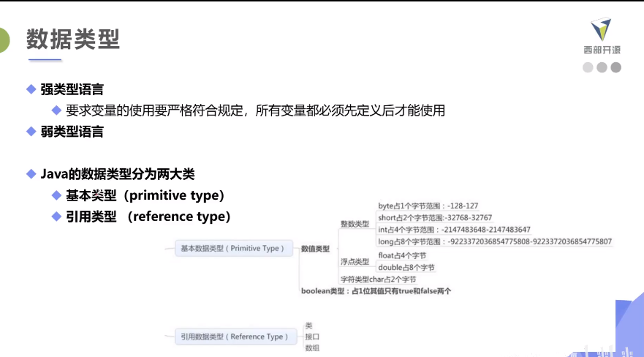Click the int占4个字节范围 entry
The image size is (644, 357).
[454, 230]
